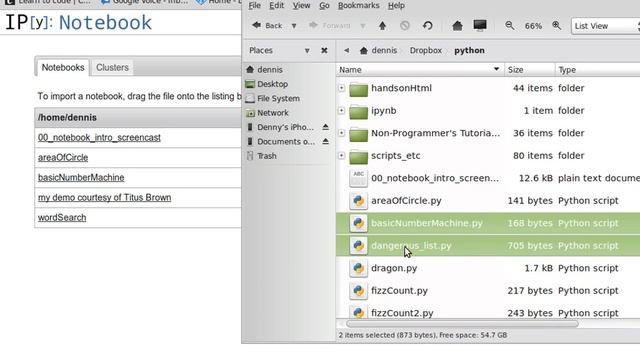Open the View menu

coord(301,5)
